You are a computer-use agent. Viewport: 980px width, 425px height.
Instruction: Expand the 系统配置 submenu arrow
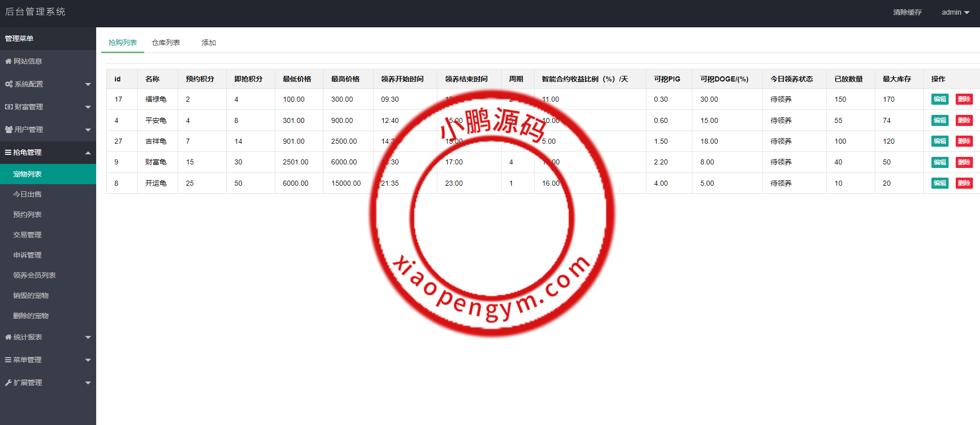coord(88,84)
